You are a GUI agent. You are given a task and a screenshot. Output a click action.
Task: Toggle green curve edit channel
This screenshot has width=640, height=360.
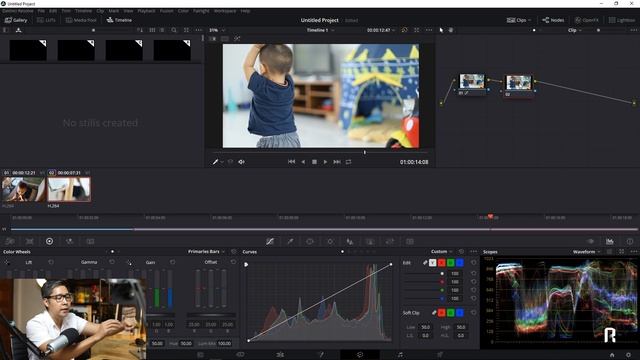pos(451,262)
